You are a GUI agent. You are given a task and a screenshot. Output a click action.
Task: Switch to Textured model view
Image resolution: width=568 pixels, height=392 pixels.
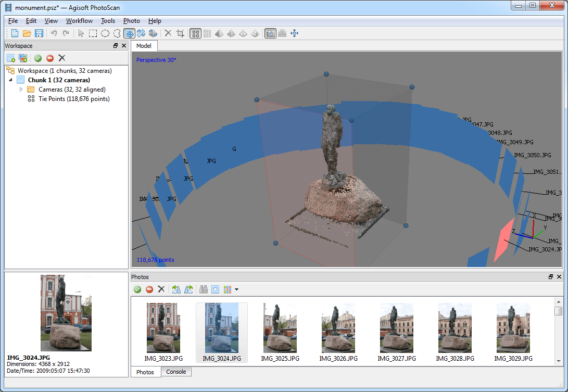point(255,33)
